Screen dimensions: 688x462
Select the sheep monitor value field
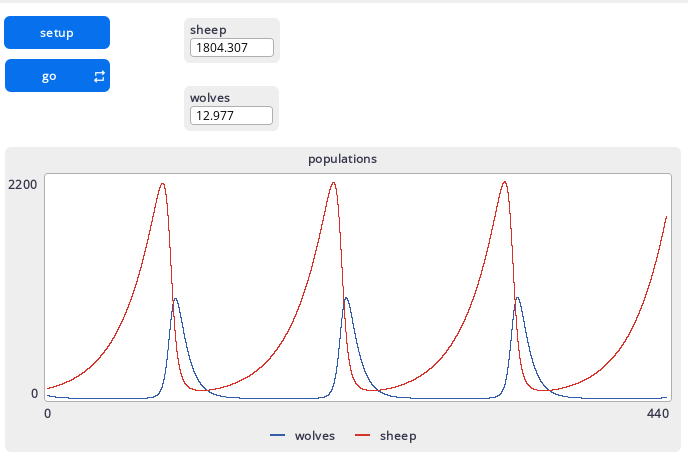point(231,47)
